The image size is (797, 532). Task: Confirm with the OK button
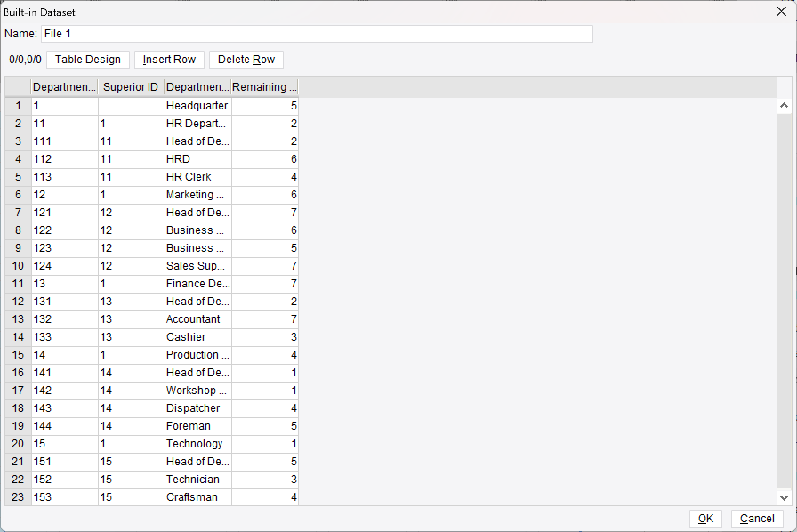click(705, 518)
